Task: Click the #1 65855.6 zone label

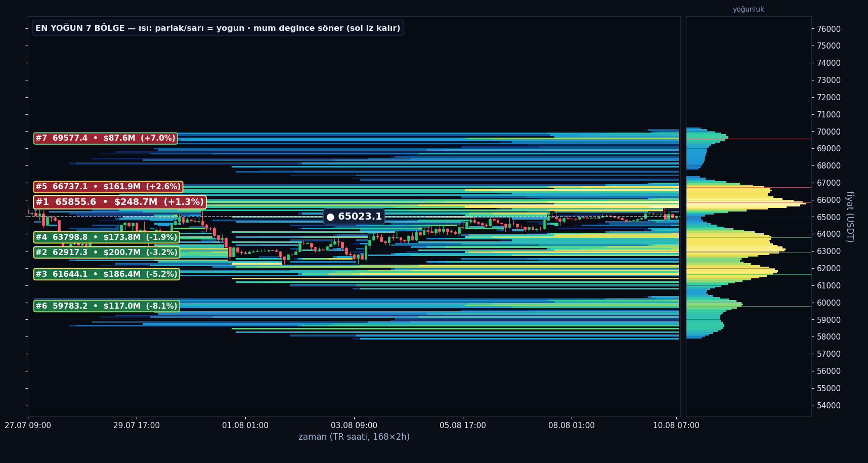Action: click(120, 202)
